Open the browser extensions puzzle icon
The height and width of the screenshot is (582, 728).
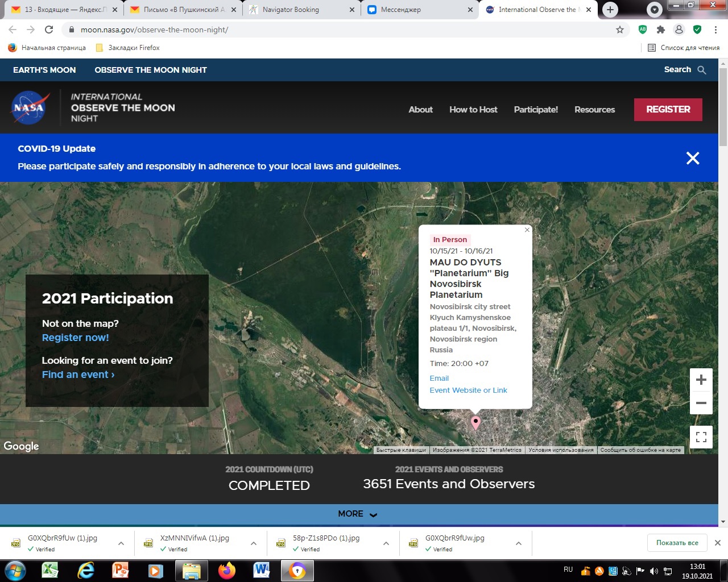(660, 30)
